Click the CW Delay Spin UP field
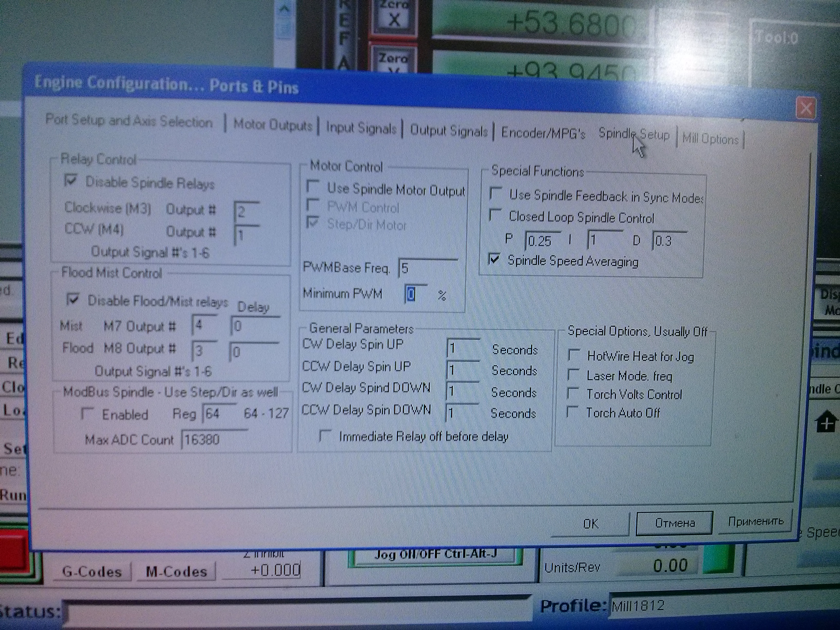840x630 pixels. tap(463, 348)
